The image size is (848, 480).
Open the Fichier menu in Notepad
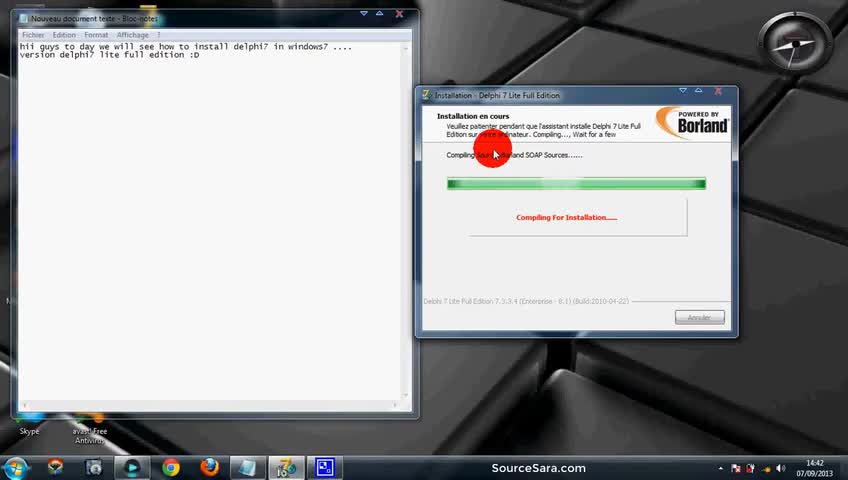coord(33,35)
